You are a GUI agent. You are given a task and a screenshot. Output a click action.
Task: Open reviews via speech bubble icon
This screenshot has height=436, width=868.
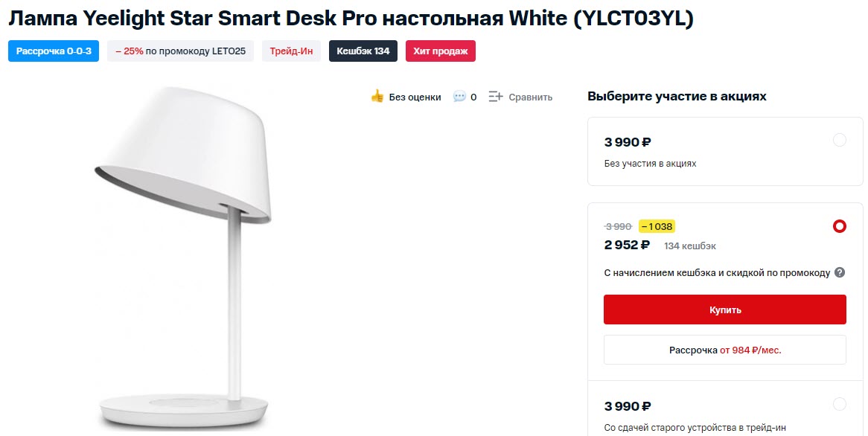tap(461, 96)
